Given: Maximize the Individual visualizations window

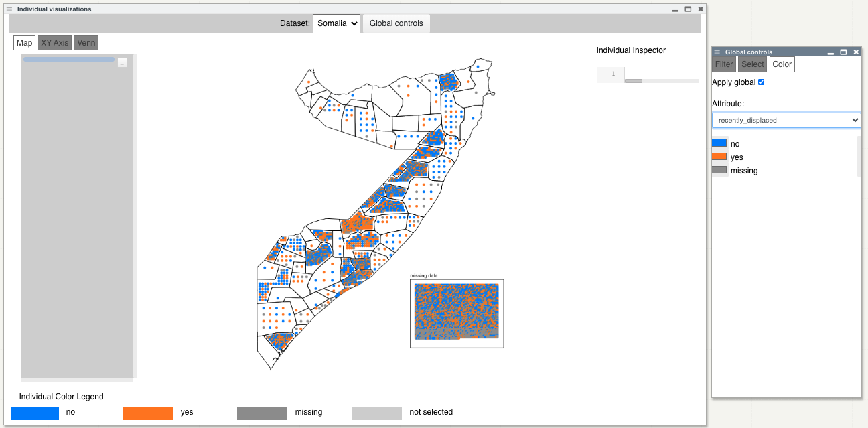Looking at the screenshot, I should click(x=688, y=9).
